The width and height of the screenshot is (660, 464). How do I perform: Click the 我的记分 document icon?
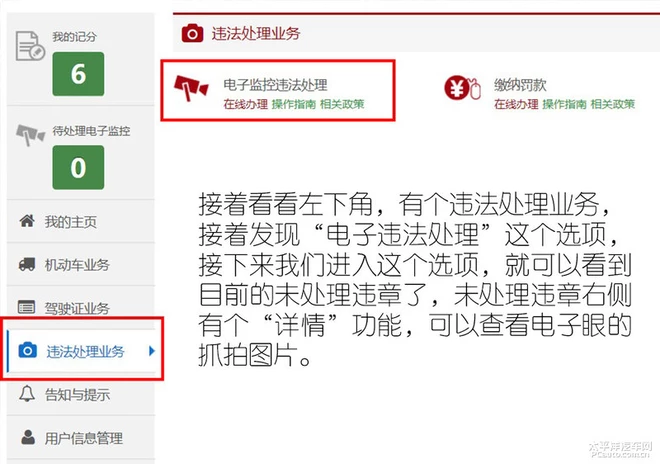click(x=30, y=45)
